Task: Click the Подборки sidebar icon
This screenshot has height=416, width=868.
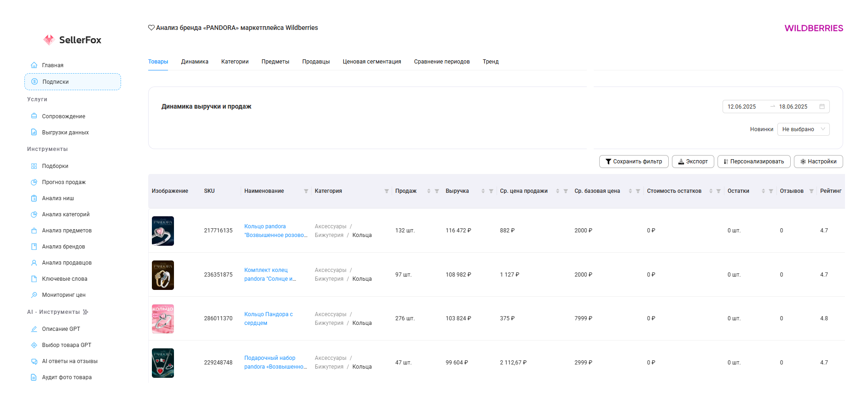Action: pos(34,166)
